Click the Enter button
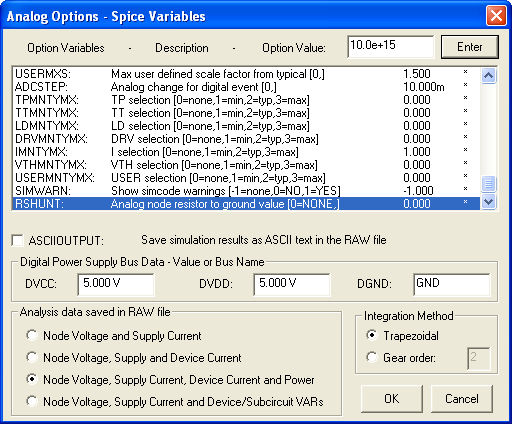Viewport: 512px width, 424px height. (470, 47)
